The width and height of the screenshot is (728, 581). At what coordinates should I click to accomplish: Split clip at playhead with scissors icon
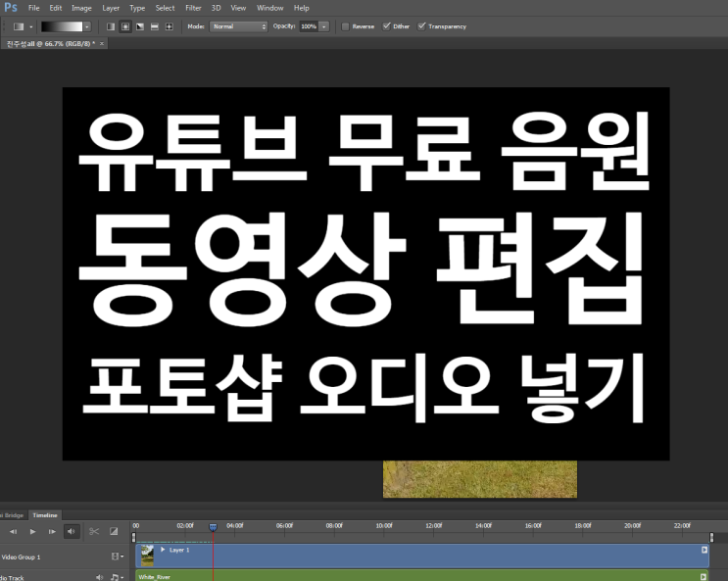[94, 531]
